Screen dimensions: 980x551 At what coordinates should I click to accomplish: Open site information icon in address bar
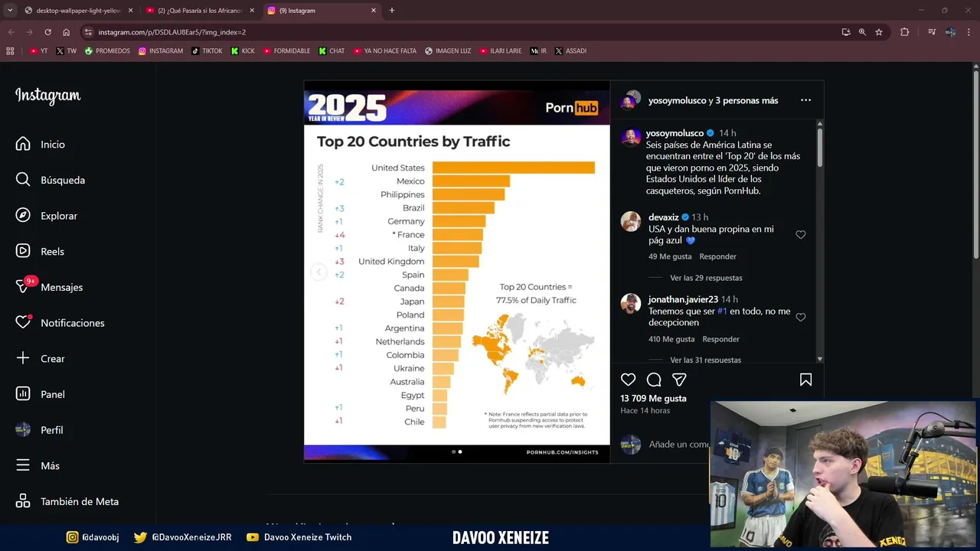(88, 32)
